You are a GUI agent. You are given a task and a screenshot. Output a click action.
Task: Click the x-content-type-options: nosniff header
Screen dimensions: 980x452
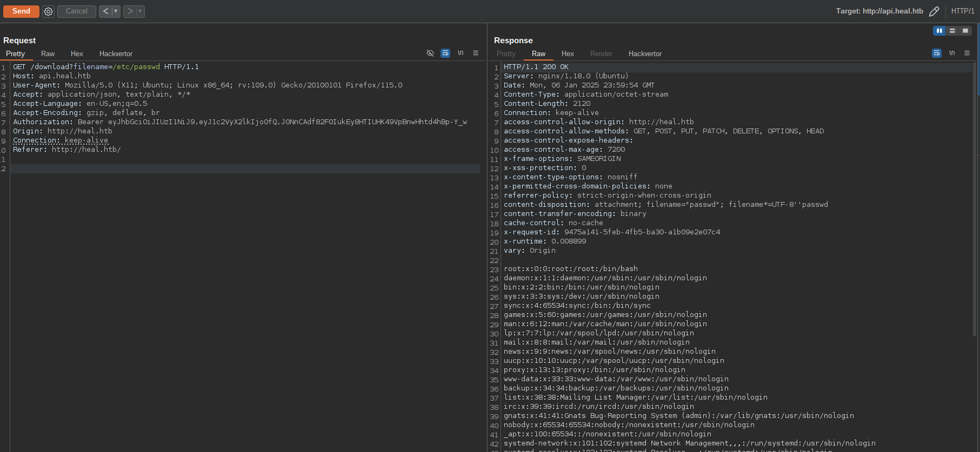click(x=571, y=177)
